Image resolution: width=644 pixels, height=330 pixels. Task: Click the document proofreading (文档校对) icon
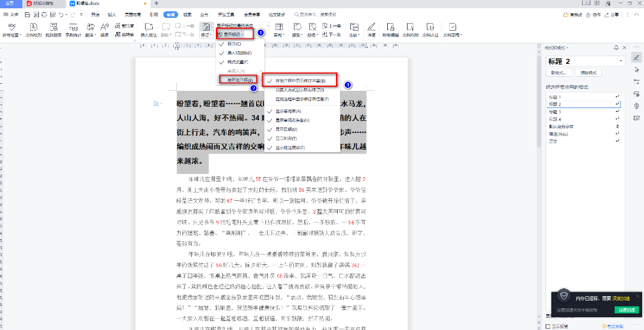[x=34, y=26]
